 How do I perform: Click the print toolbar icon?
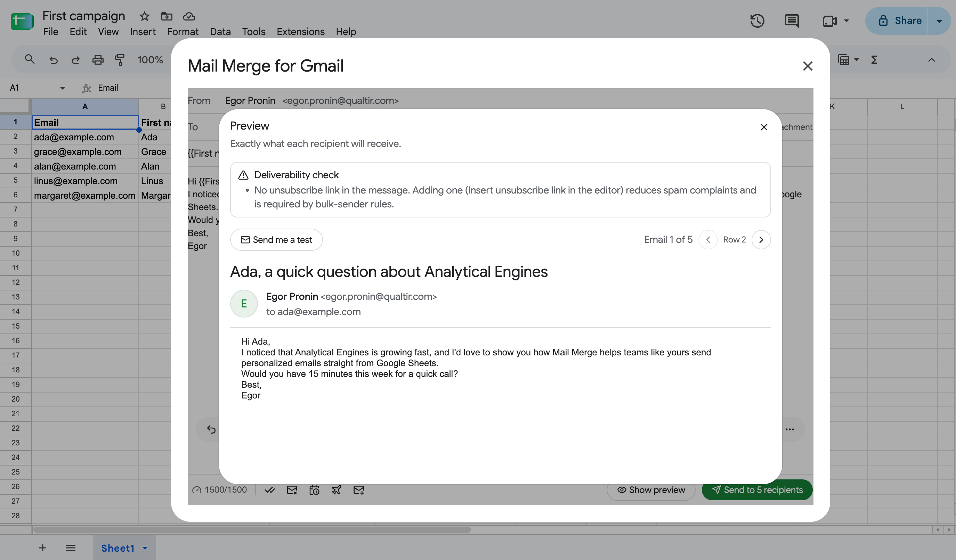98,59
